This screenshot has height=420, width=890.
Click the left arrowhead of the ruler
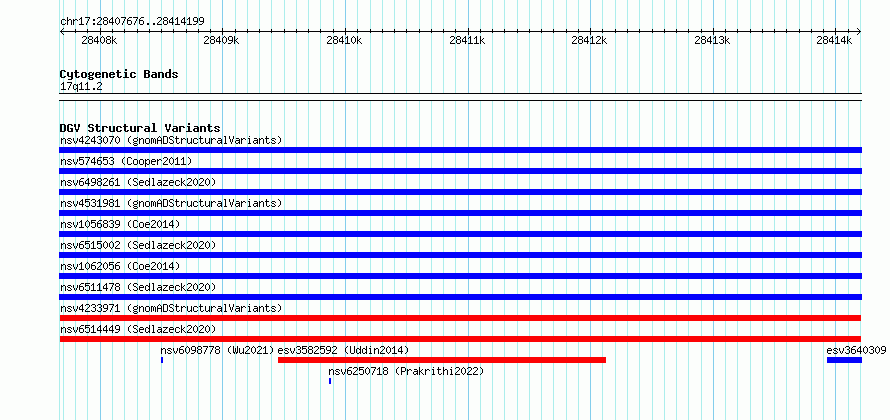click(62, 32)
